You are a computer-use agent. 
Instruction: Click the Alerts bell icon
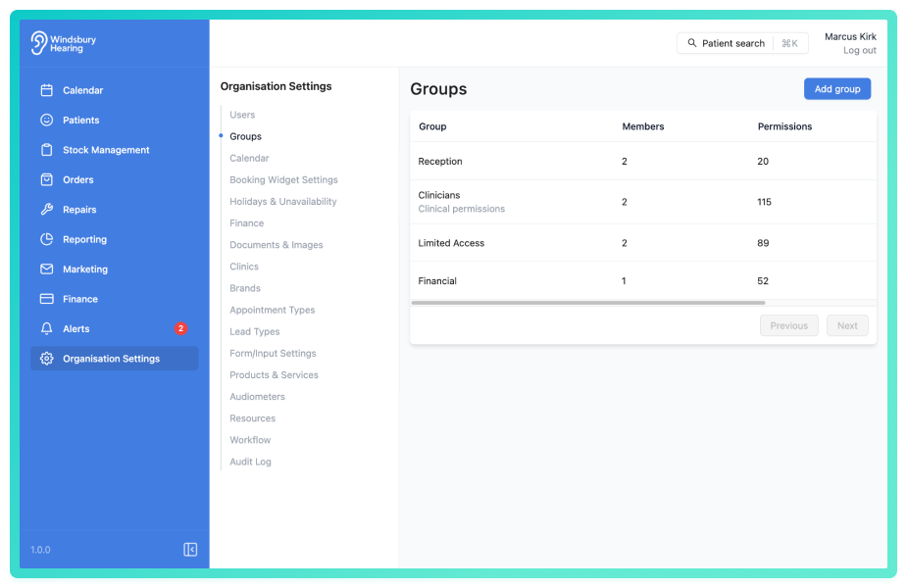point(47,328)
